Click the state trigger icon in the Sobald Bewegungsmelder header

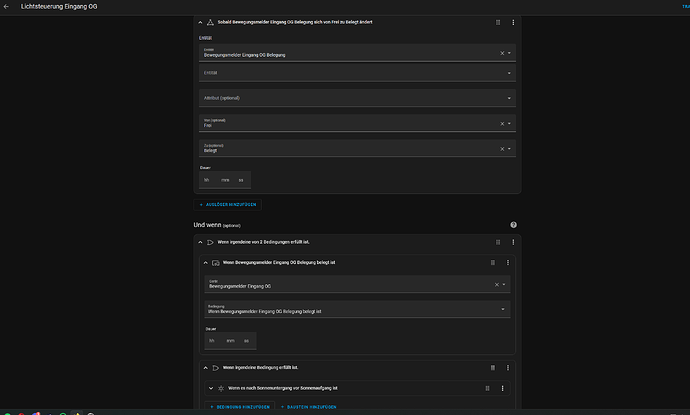[210, 22]
